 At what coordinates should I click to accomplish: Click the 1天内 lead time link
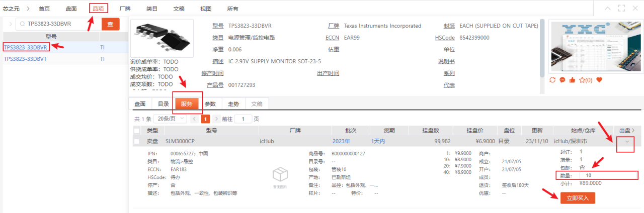click(378, 141)
